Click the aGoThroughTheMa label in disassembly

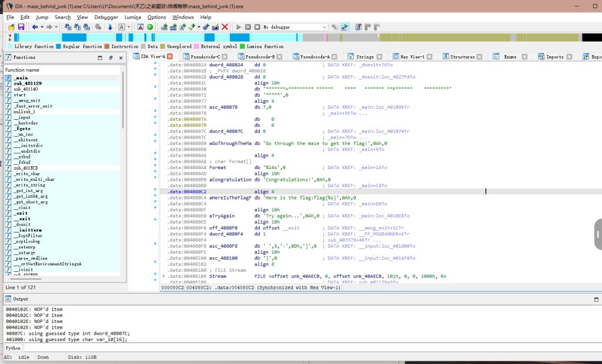click(x=230, y=143)
